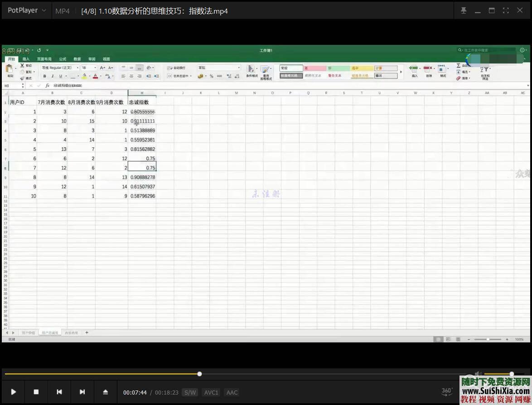The height and width of the screenshot is (405, 532).
Task: Toggle Italic formatting in the ribbon
Action: pyautogui.click(x=52, y=75)
